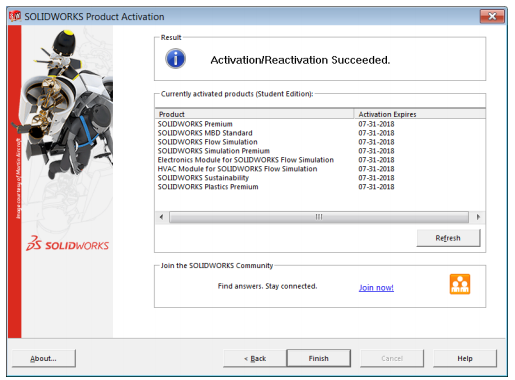Click the Product column header

pyautogui.click(x=254, y=114)
